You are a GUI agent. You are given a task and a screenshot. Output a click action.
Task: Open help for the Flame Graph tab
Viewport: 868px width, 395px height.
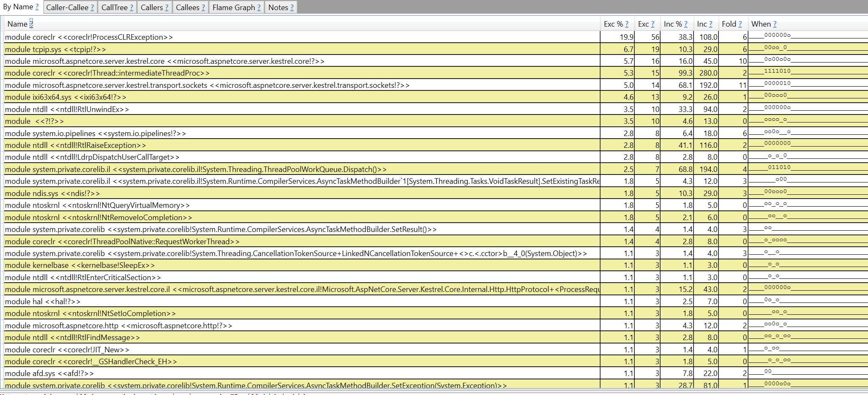coord(258,7)
